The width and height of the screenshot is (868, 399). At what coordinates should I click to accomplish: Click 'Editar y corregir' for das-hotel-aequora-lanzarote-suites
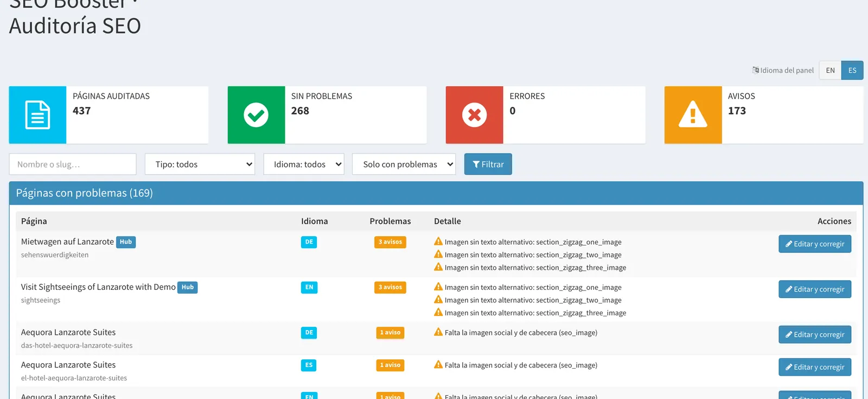click(815, 334)
